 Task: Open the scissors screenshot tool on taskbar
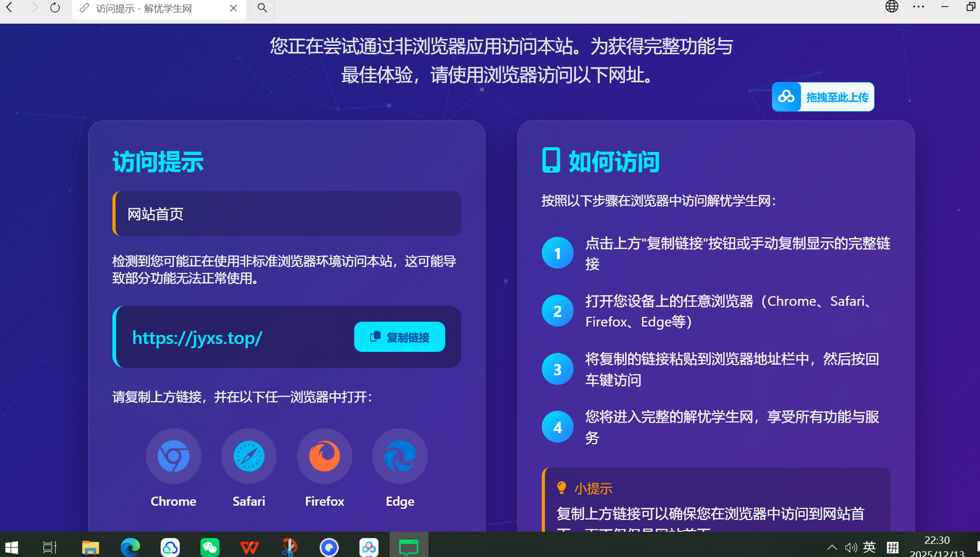(x=290, y=547)
